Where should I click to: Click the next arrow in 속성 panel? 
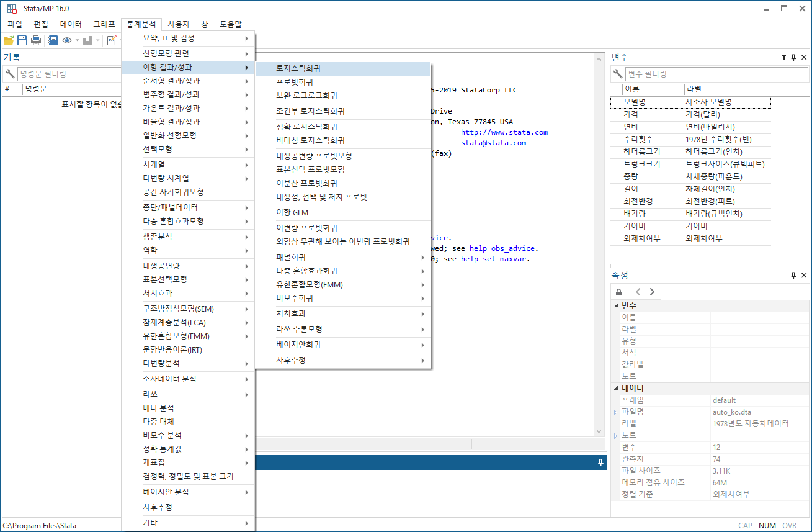(x=651, y=292)
